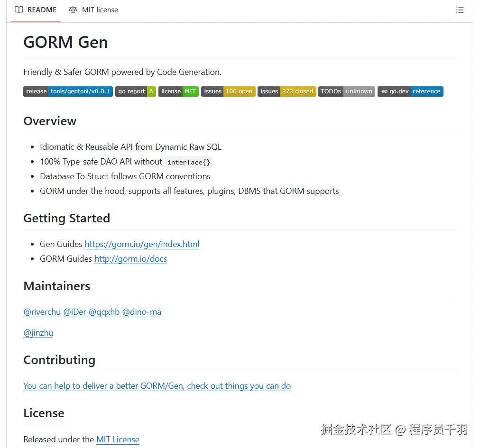480x448 pixels.
Task: Open the MIT License link
Action: pyautogui.click(x=118, y=440)
